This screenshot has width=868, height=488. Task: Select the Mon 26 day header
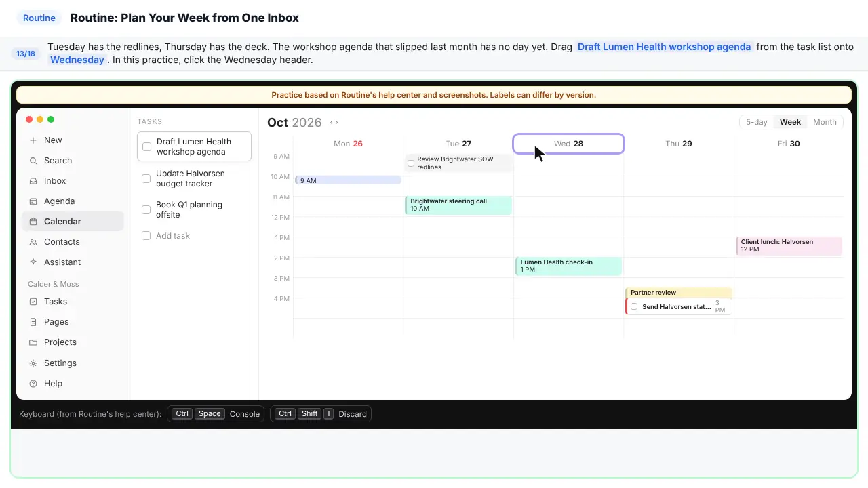[348, 144]
